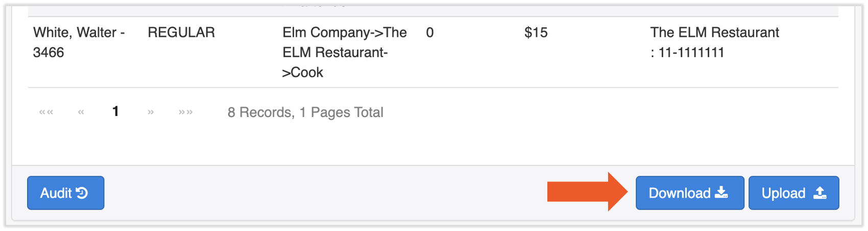868x231 pixels.
Task: Select page number 1 in pagination
Action: coord(116,111)
